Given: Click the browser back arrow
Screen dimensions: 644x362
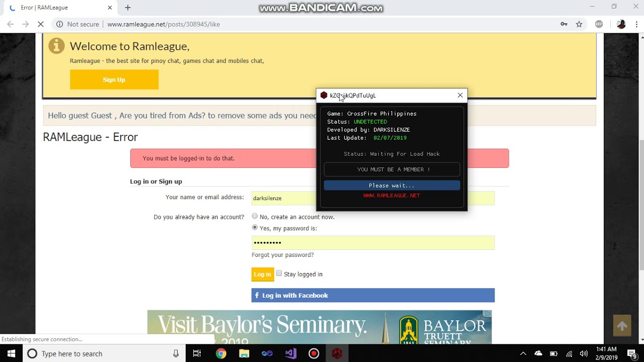Looking at the screenshot, I should [x=11, y=24].
